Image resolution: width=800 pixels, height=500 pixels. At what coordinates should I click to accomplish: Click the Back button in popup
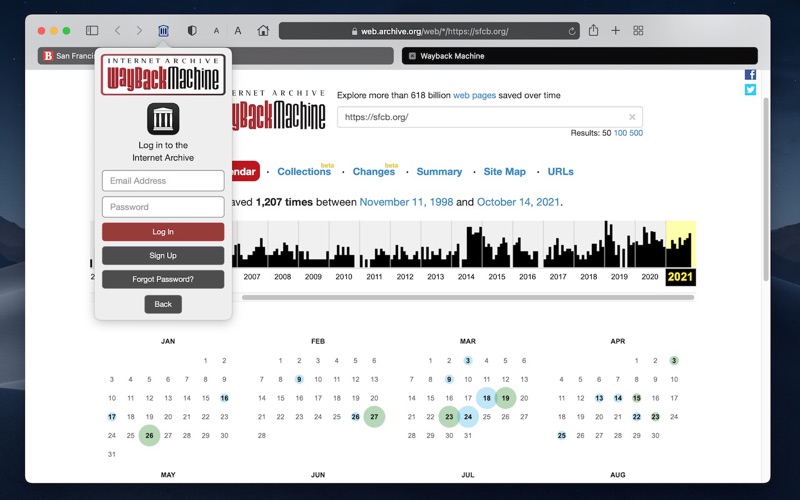click(163, 304)
